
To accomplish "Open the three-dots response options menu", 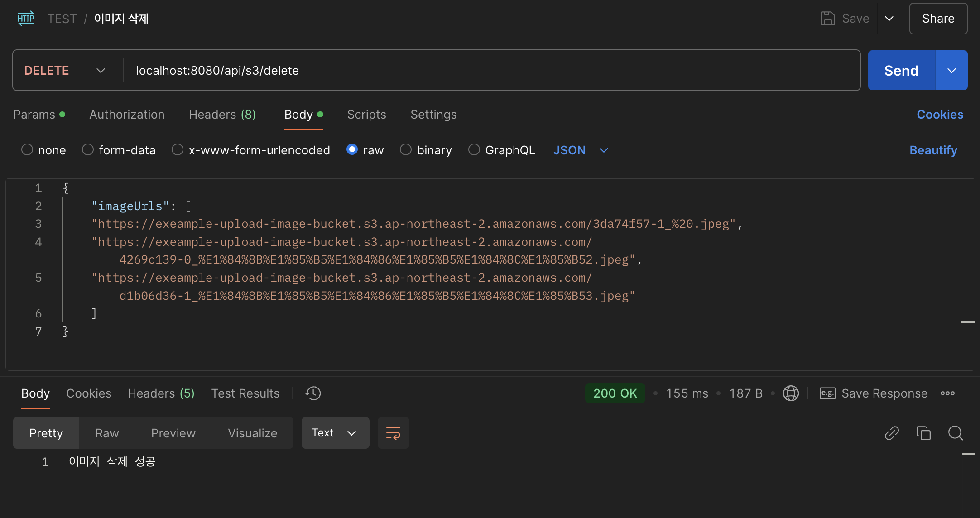I will [x=947, y=393].
